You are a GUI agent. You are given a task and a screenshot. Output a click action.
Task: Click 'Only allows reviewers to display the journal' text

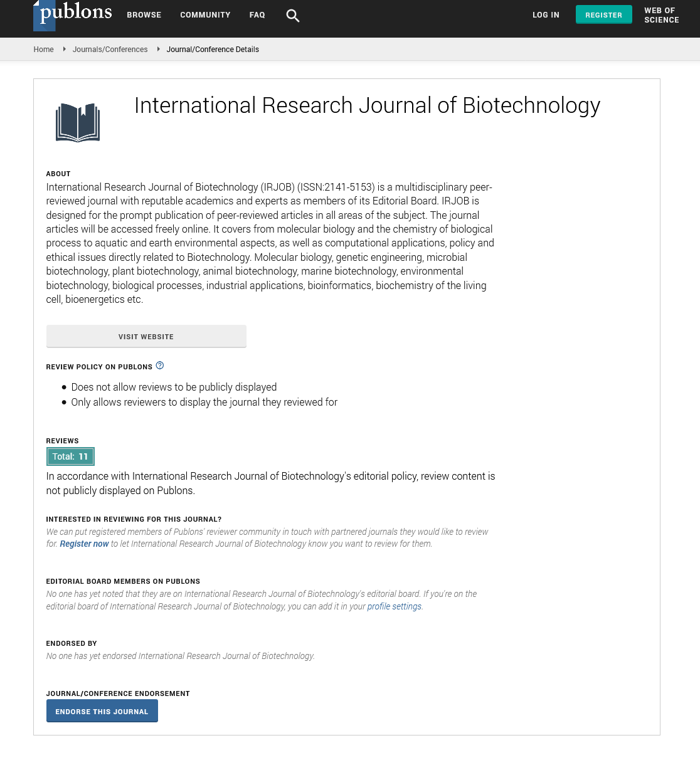pos(204,403)
